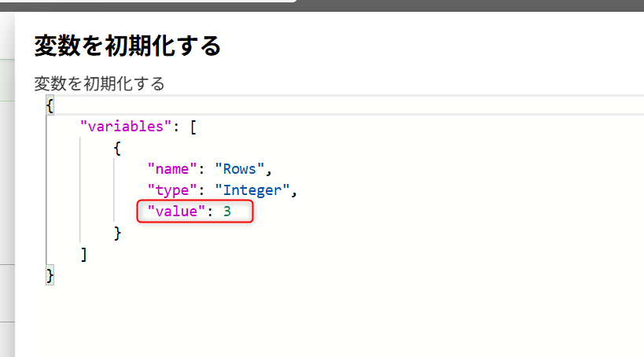Click the "type" key
The width and height of the screenshot is (644, 357).
[x=172, y=190]
